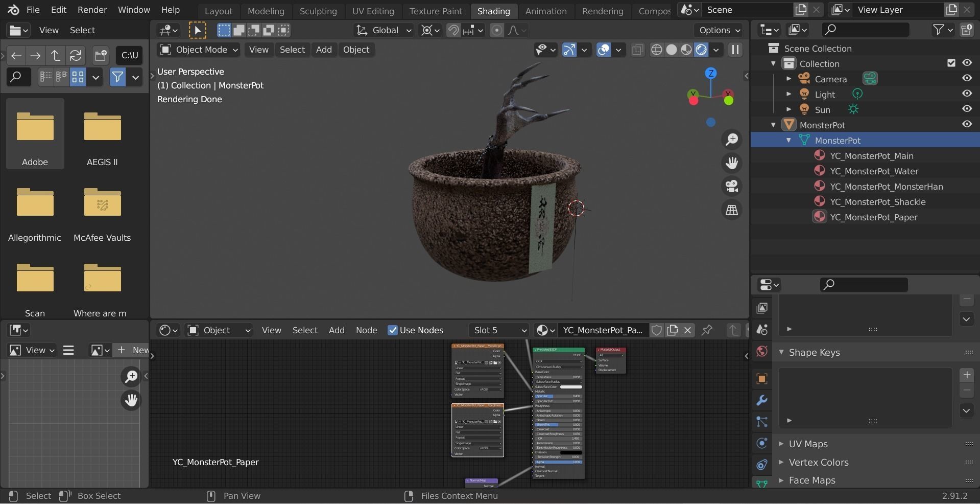
Task: Expand the UV Maps panel
Action: [808, 444]
